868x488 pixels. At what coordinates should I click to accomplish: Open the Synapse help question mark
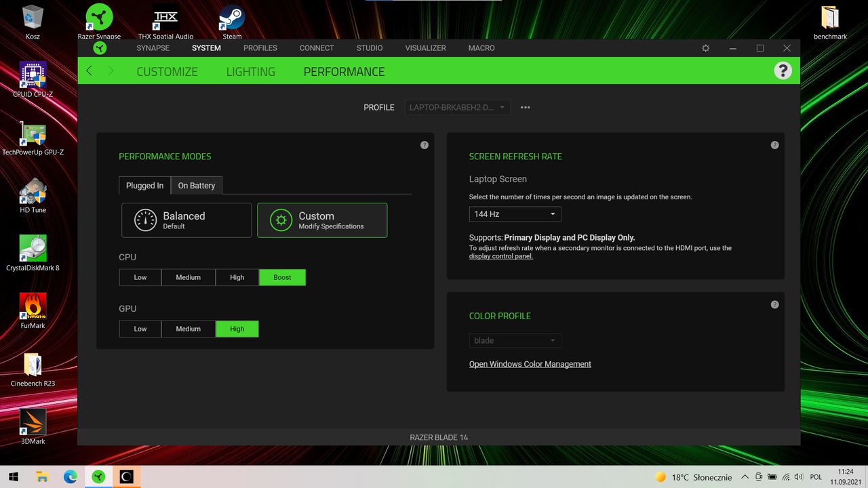pyautogui.click(x=783, y=70)
